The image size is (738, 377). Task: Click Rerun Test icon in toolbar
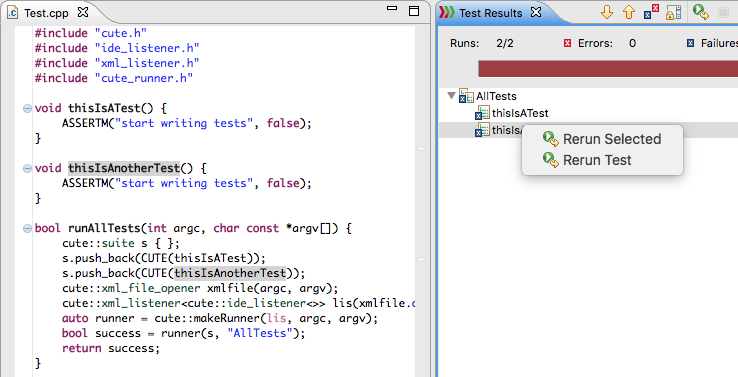point(701,12)
